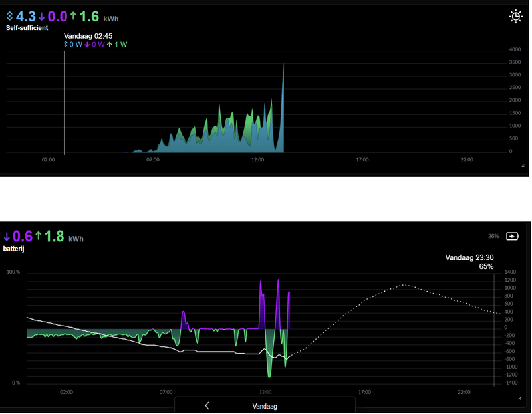The image size is (532, 414).
Task: Click the blue up-down arrows icon beside 4.3
Action: 9,16
